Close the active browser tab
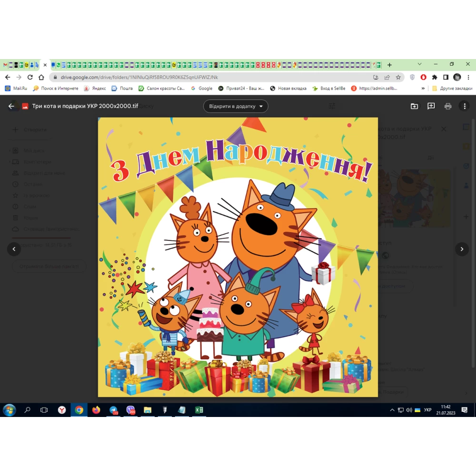Screen dimensions: 476x476 coord(45,65)
